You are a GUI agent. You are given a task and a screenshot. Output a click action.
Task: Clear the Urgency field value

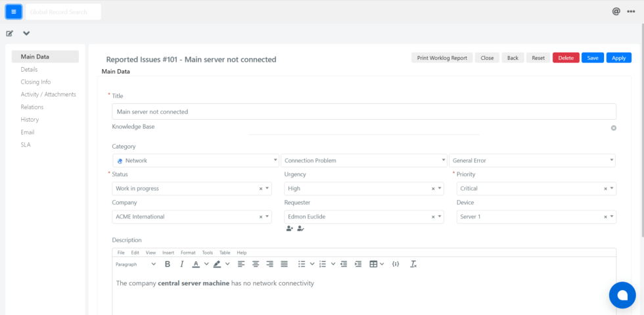tap(433, 188)
